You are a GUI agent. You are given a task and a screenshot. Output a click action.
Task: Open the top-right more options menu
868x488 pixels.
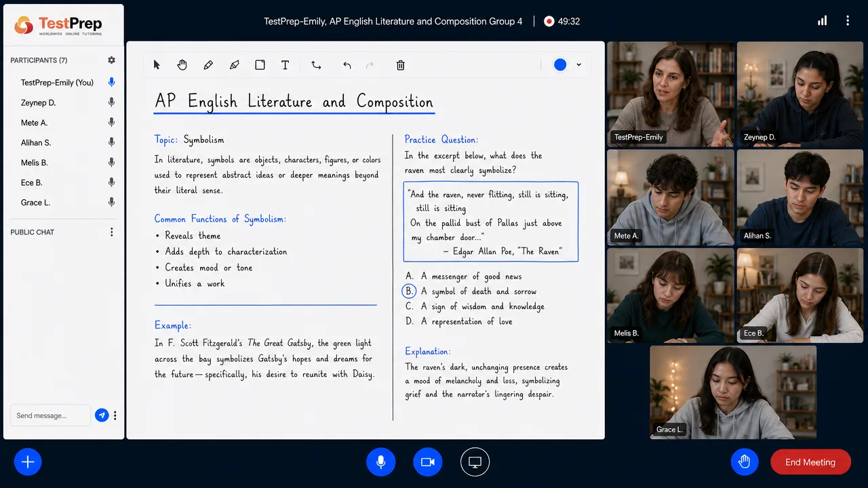click(848, 21)
